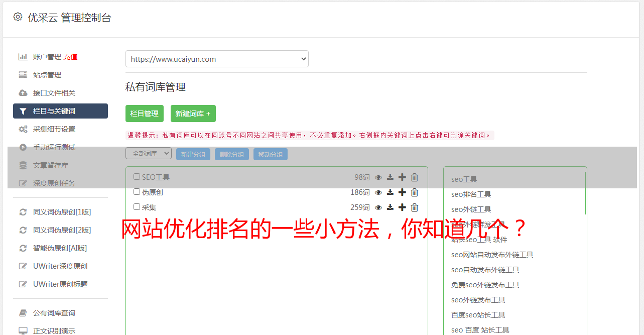Image resolution: width=644 pixels, height=335 pixels.
Task: Click the red 充值 link
Action: coord(70,57)
